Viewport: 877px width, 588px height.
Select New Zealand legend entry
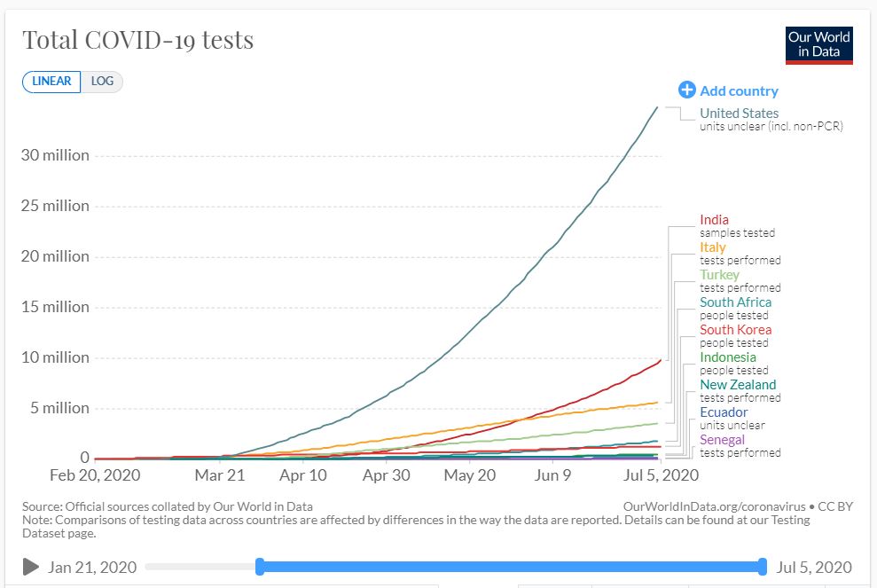[737, 385]
